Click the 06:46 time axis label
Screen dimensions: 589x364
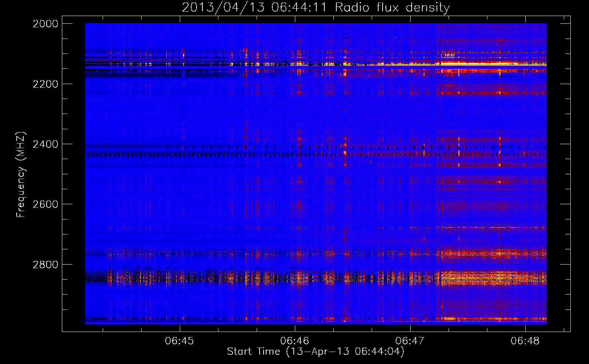294,341
